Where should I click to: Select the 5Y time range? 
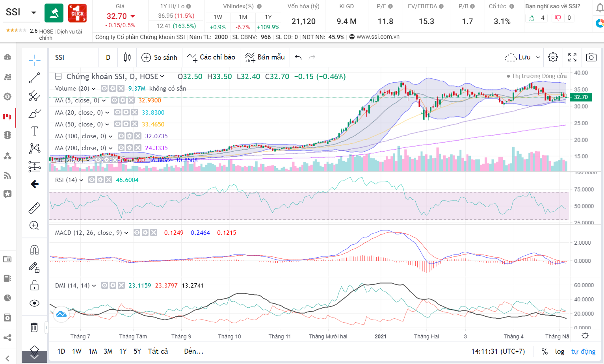137,351
